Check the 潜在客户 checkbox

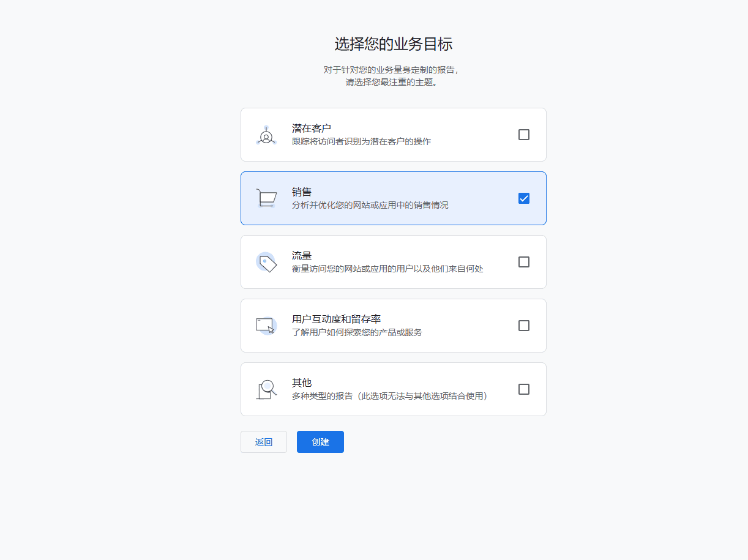[x=524, y=135]
